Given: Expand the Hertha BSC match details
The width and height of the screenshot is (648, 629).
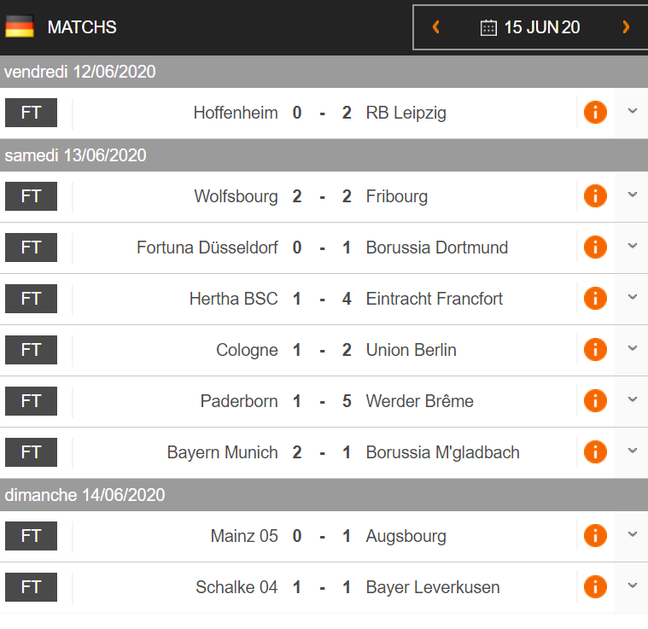Looking at the screenshot, I should pyautogui.click(x=632, y=297).
